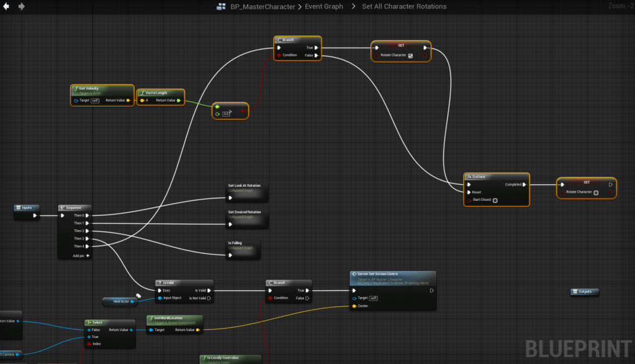Click the 0.0 value field on comparison node
This screenshot has height=364, width=635.
[226, 113]
